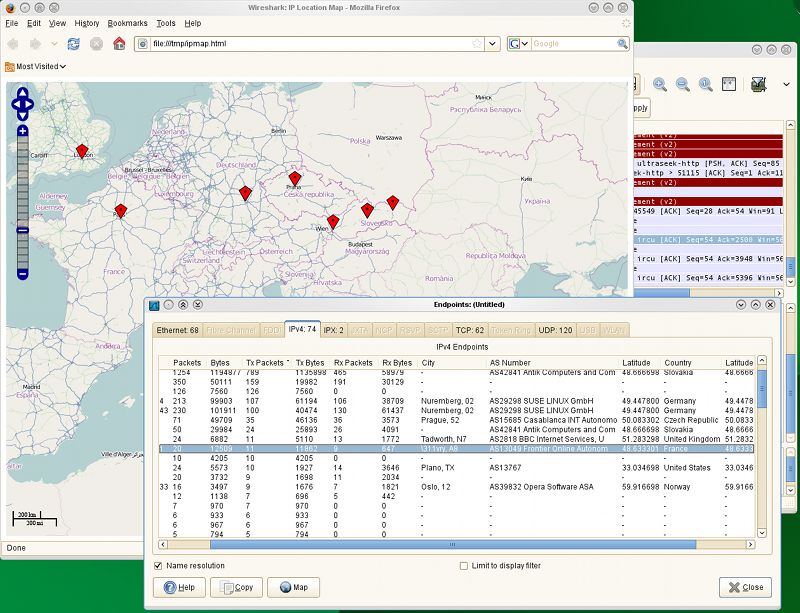
Task: Click the Endpoints table vertical scrollbar thumb
Action: click(x=762, y=389)
